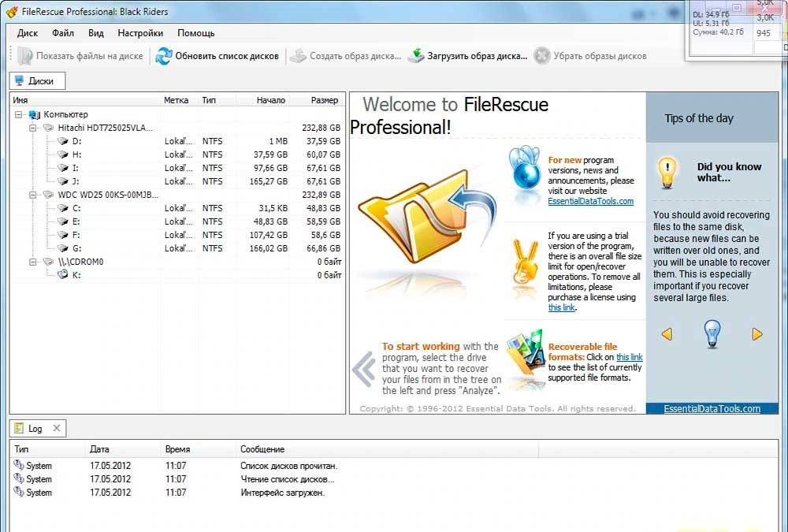The height and width of the screenshot is (532, 788).
Task: Click the WDC WD25 hard drive icon
Action: tap(48, 195)
